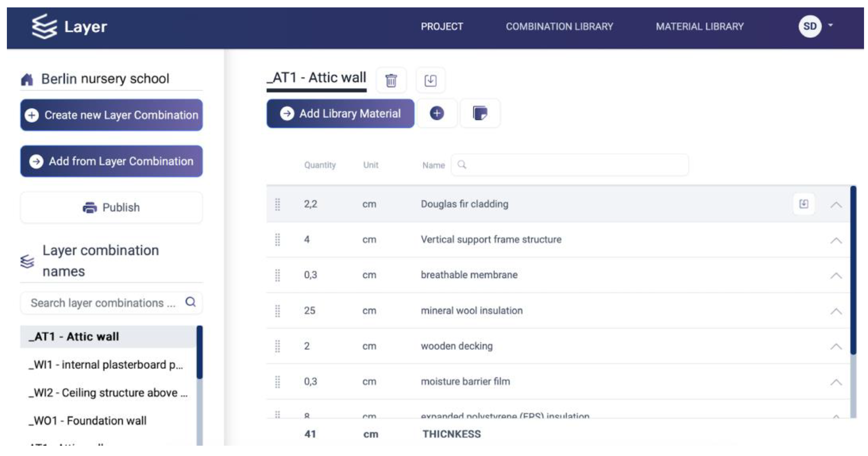
Task: Click the save-to-library icon next to trash
Action: 430,80
